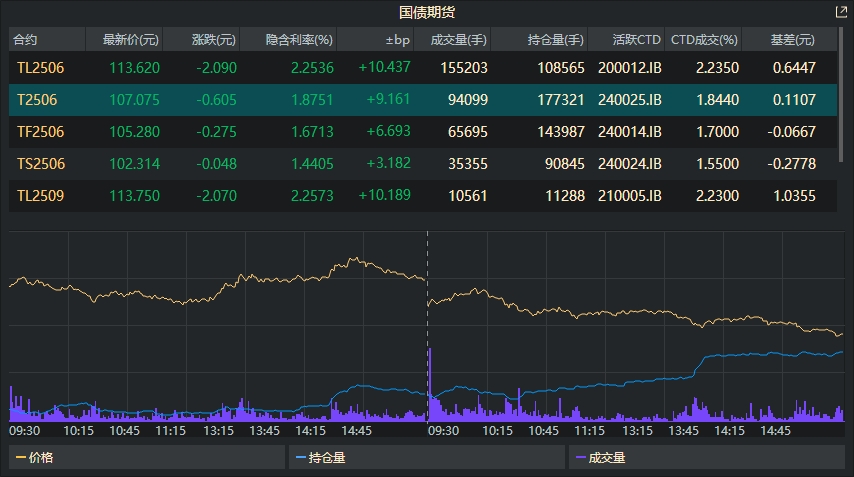Sort by 基差(元) column header
Viewport: 854px width, 477px height.
click(792, 40)
